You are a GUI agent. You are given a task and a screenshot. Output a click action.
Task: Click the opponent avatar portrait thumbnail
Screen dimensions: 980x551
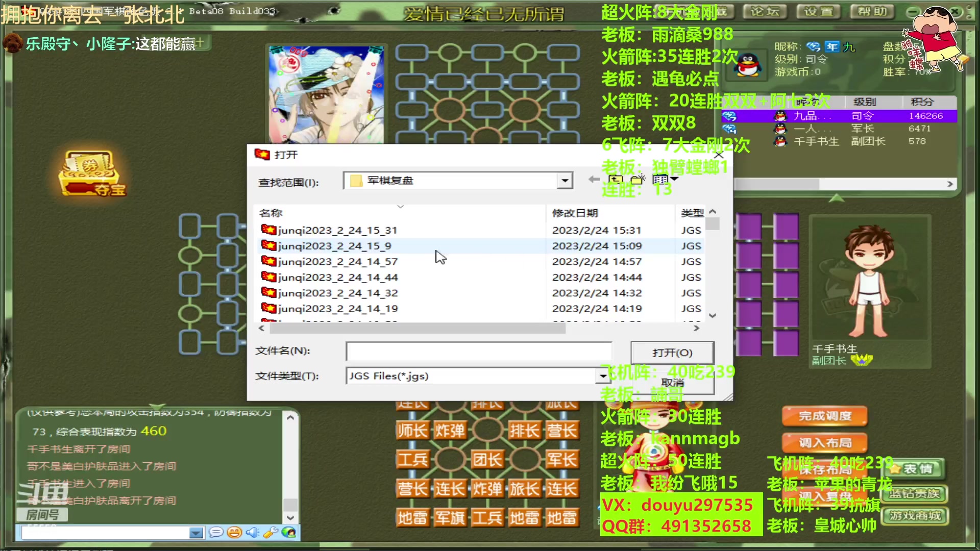pyautogui.click(x=326, y=94)
